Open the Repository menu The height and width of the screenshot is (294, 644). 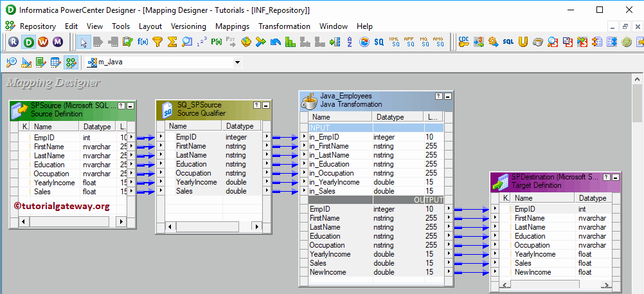38,26
